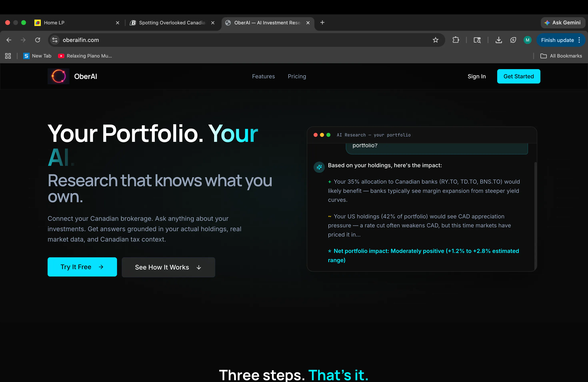Click Try It Free button
The width and height of the screenshot is (588, 382).
(x=82, y=267)
